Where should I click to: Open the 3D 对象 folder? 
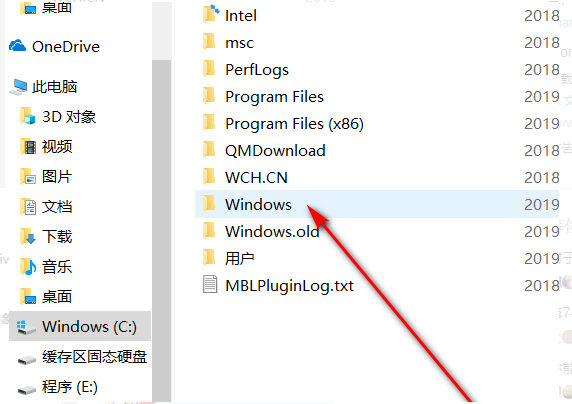coord(58,117)
